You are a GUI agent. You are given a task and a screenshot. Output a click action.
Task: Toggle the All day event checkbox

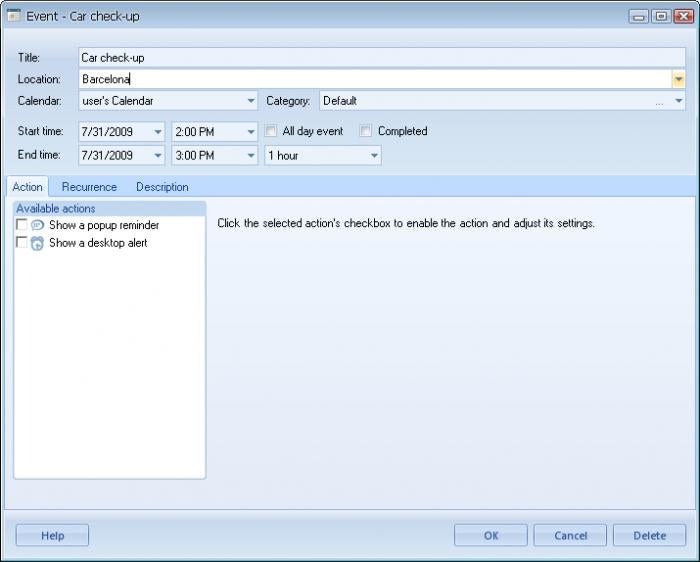click(x=271, y=131)
